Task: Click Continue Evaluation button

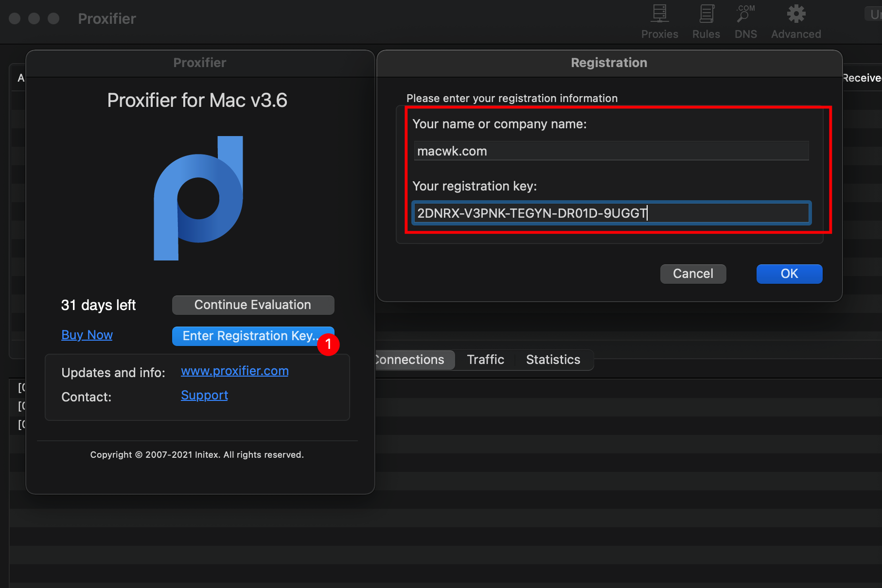Action: coord(253,305)
